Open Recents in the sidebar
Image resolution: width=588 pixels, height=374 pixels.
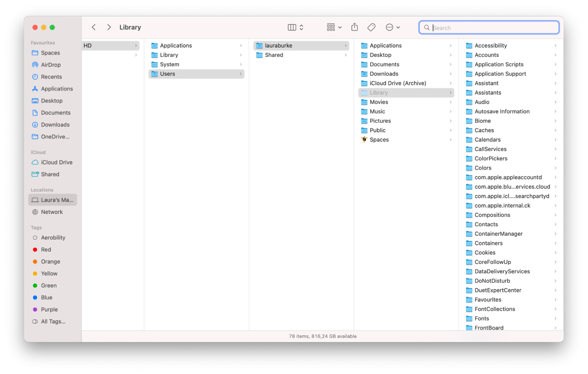[x=51, y=77]
